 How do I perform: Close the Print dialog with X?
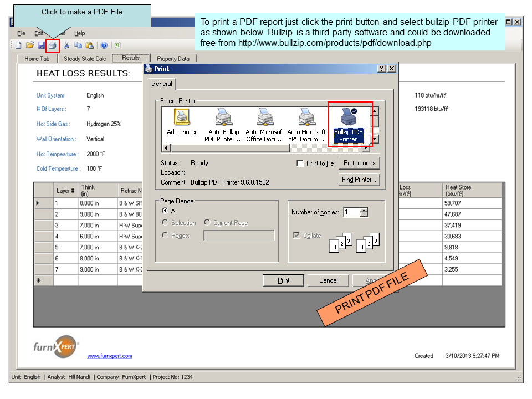(x=392, y=69)
